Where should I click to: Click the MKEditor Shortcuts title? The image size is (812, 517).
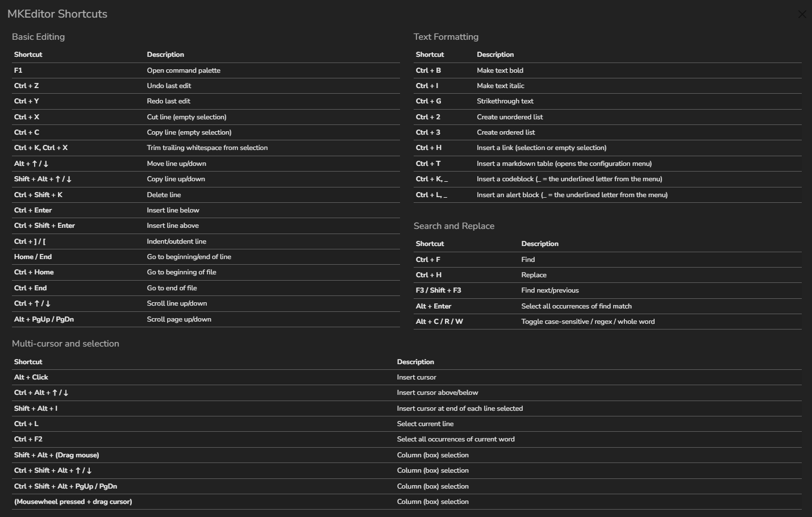pos(57,14)
